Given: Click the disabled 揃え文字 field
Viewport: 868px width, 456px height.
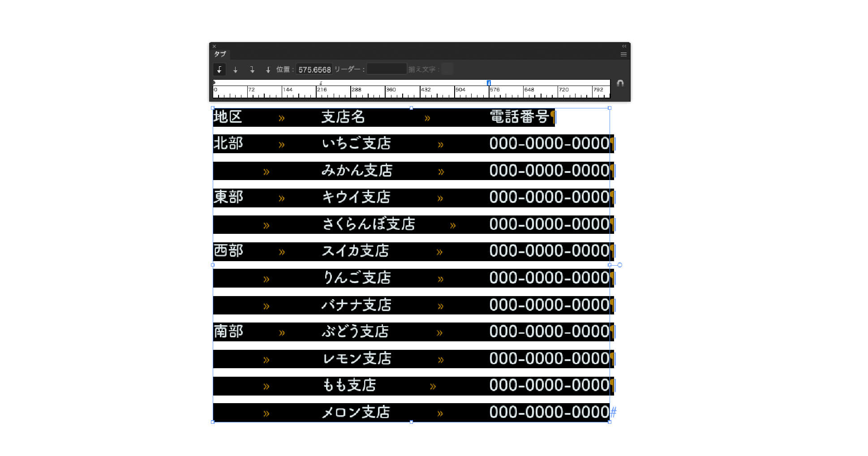Looking at the screenshot, I should coord(447,69).
